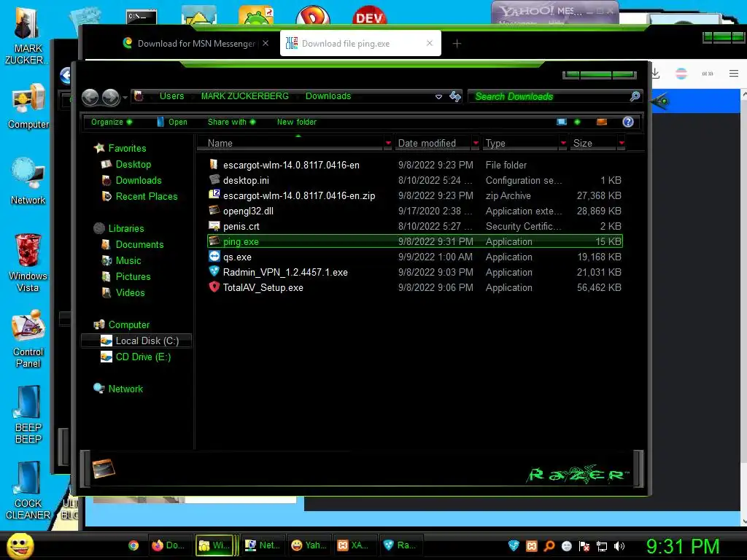747x560 pixels.
Task: Open the Share with menu
Action: pyautogui.click(x=231, y=122)
